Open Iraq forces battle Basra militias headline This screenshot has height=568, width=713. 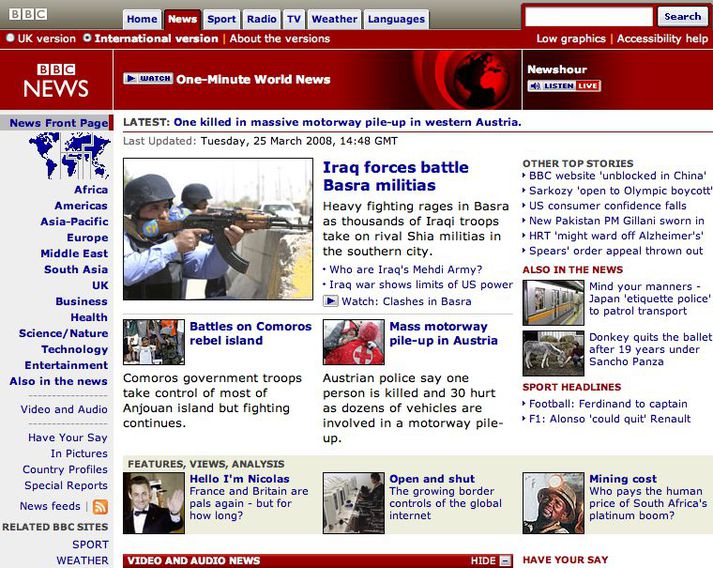[395, 176]
